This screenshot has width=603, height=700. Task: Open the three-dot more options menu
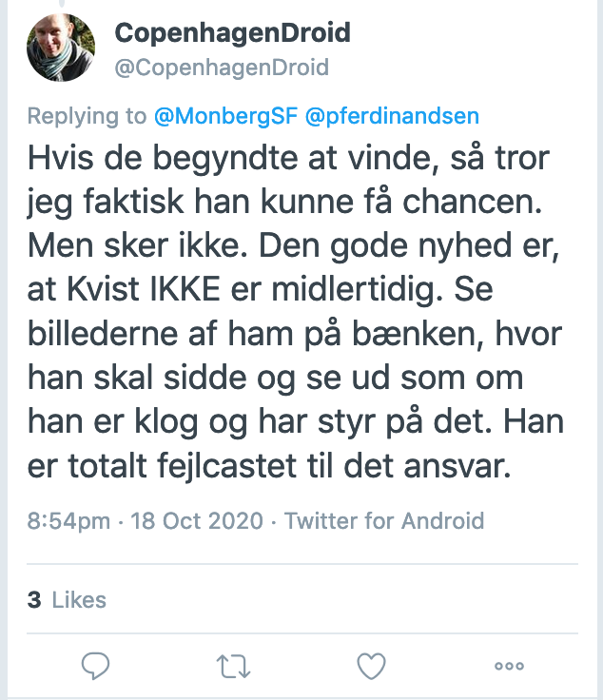(509, 667)
